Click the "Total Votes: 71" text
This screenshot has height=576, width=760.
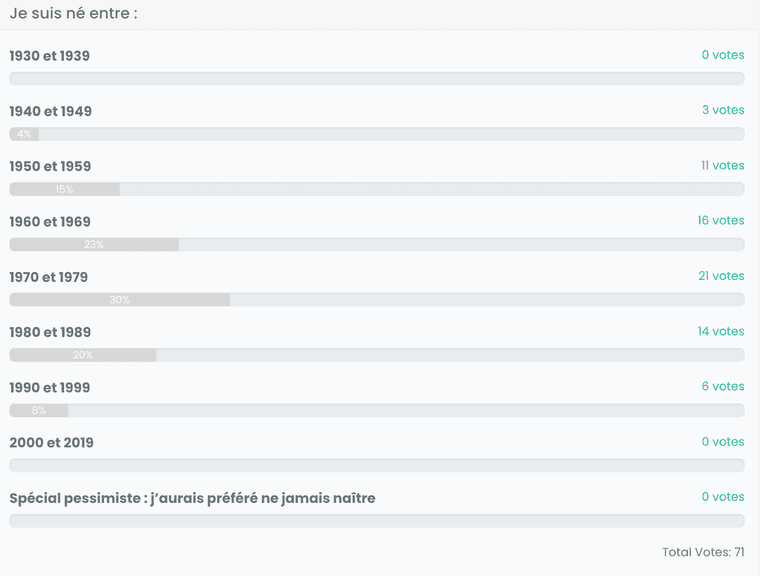(x=703, y=552)
